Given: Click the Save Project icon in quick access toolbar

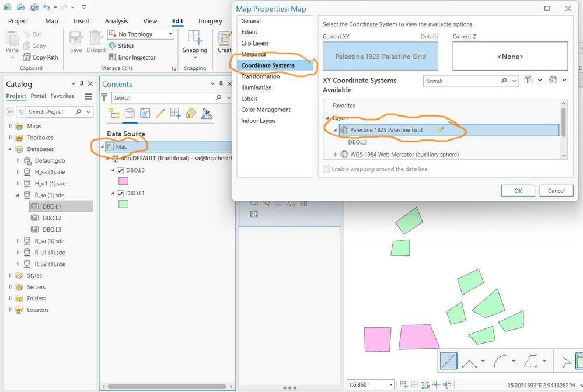Looking at the screenshot, I should pos(34,7).
